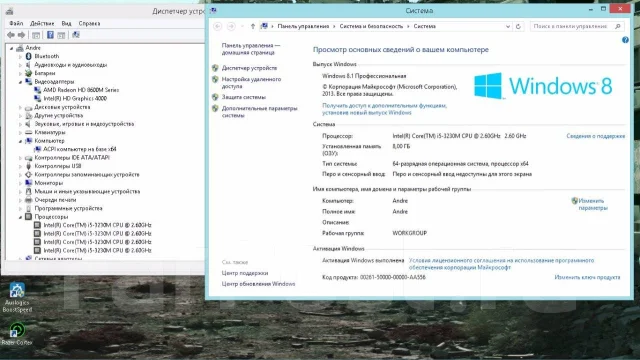Open the Справка menu in Device Manager

(x=89, y=23)
